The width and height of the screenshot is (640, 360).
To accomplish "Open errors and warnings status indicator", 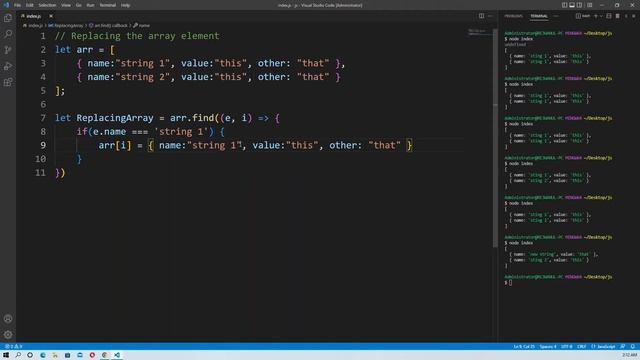I will pyautogui.click(x=13, y=346).
